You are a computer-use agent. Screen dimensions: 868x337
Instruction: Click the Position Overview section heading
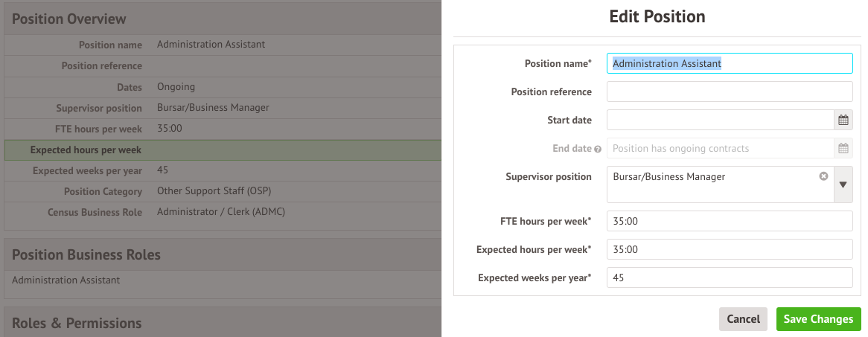tap(69, 19)
